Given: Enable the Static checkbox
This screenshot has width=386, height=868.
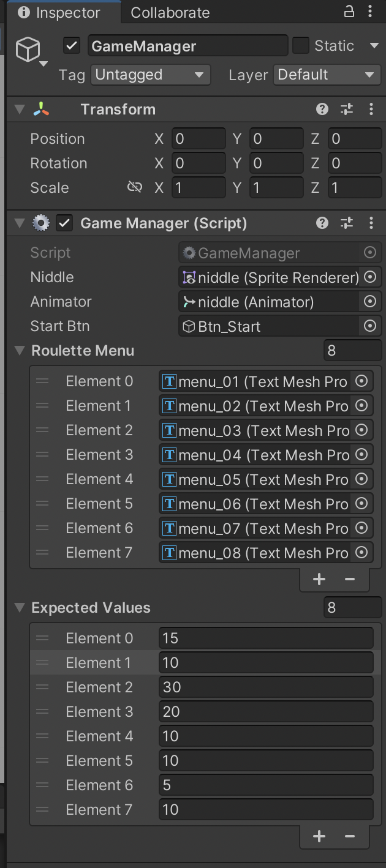Looking at the screenshot, I should click(x=300, y=46).
